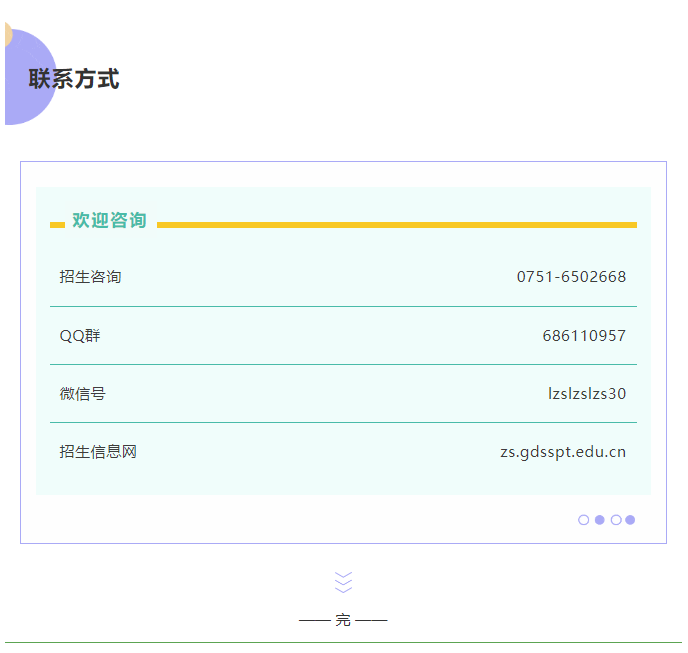The width and height of the screenshot is (688, 653).
Task: Click the beige circle at top-left corner
Action: (x=6, y=34)
